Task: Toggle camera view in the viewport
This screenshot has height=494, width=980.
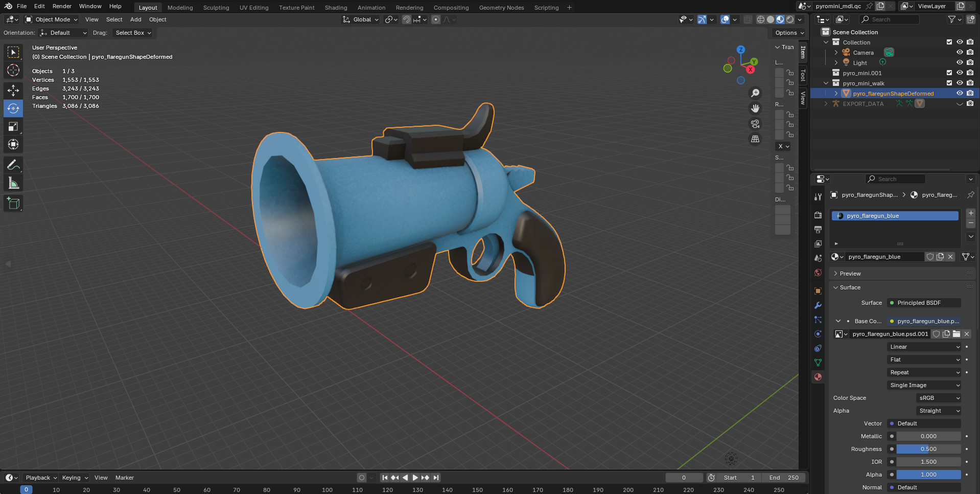Action: tap(755, 124)
